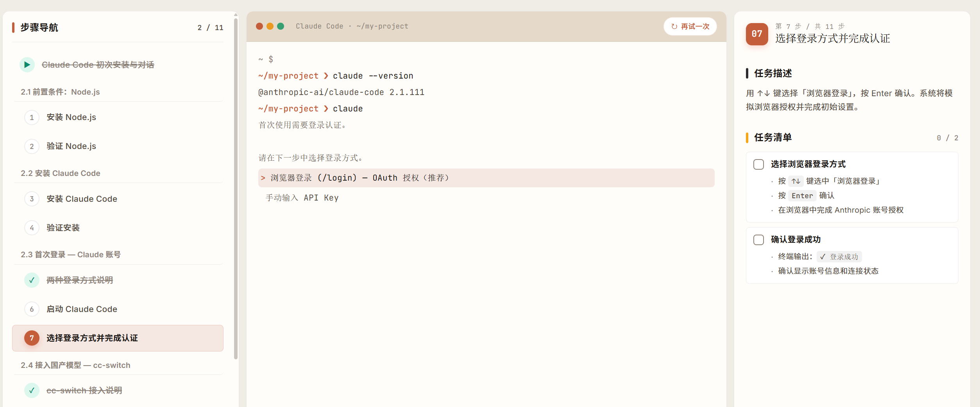Image resolution: width=980 pixels, height=407 pixels.
Task: Open the 验证 Node.js step
Action: [118, 146]
